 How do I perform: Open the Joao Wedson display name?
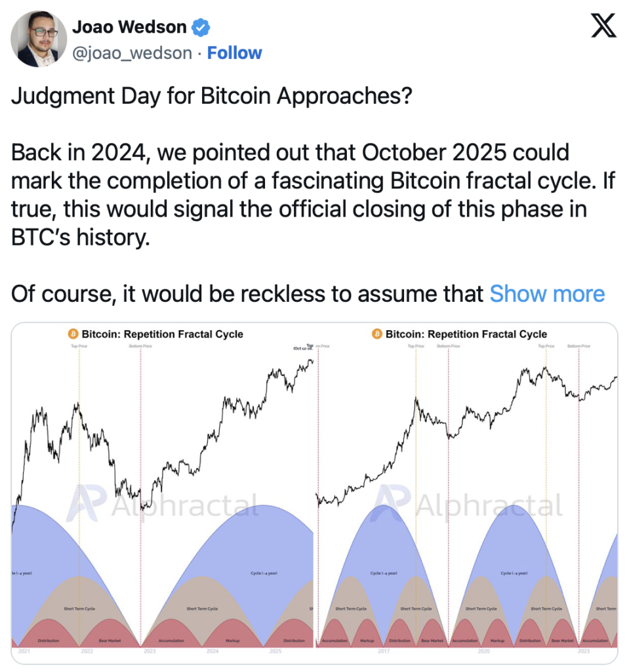pyautogui.click(x=129, y=27)
